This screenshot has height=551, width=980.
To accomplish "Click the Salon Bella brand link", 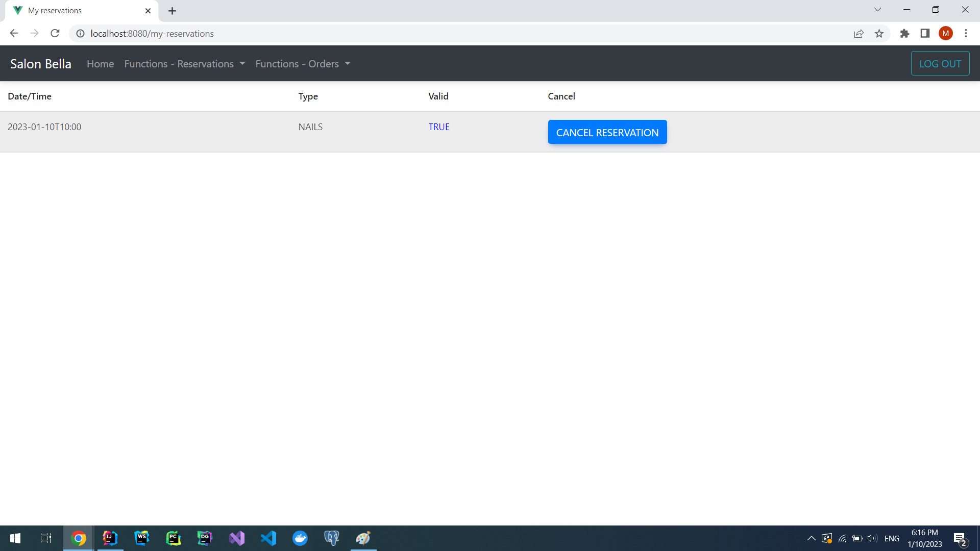I will (41, 64).
